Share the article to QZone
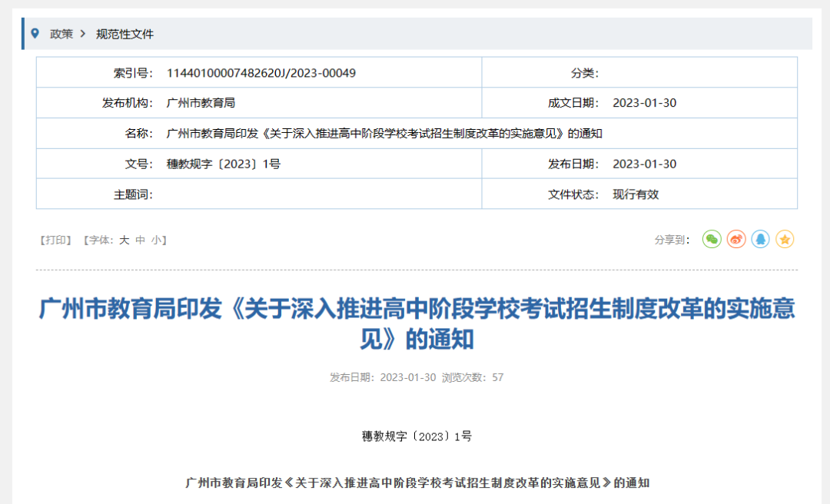Viewport: 830px width, 504px height. [x=785, y=239]
